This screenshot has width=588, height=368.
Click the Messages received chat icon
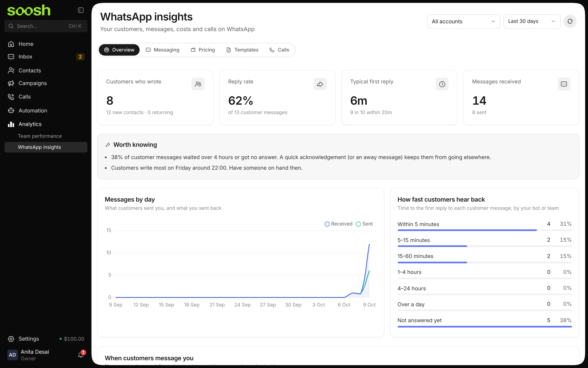click(564, 84)
